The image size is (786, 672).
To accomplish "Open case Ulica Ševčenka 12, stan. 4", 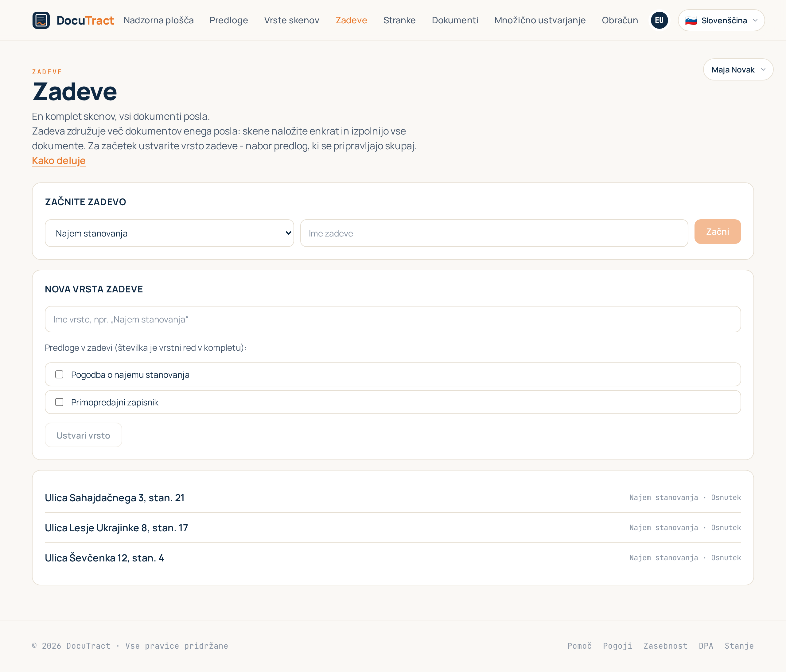I will pos(104,558).
